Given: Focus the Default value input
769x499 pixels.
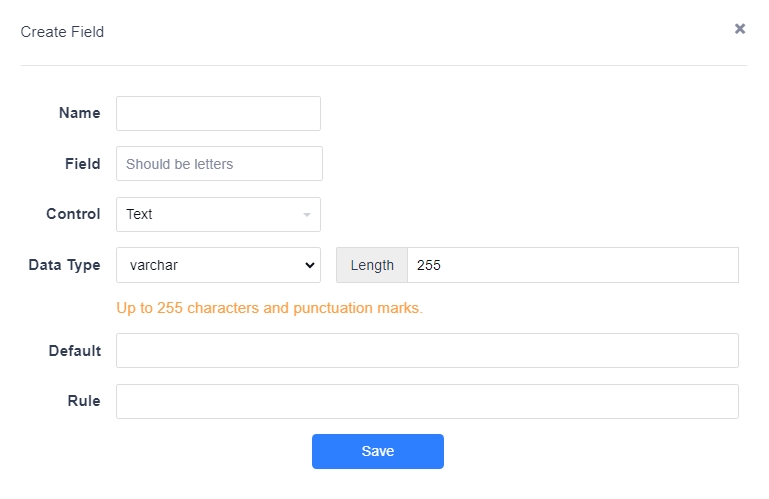Looking at the screenshot, I should (427, 350).
